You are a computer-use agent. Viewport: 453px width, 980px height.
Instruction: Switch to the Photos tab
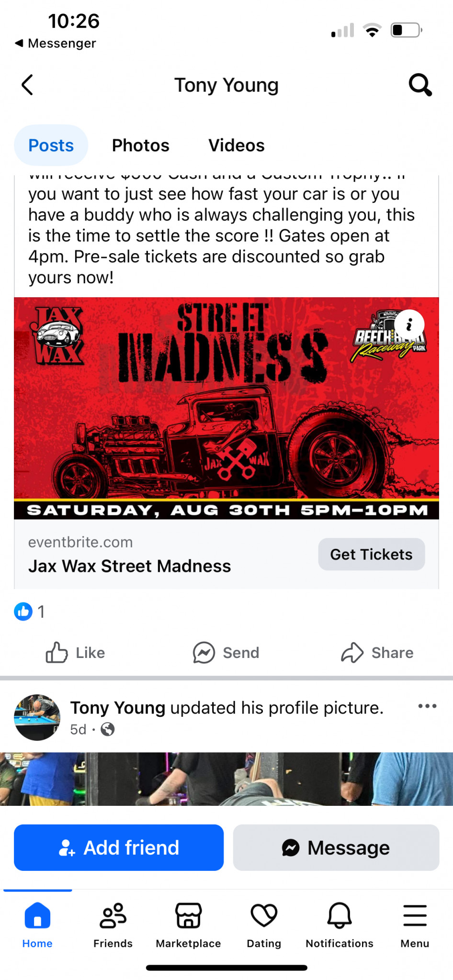pos(141,145)
